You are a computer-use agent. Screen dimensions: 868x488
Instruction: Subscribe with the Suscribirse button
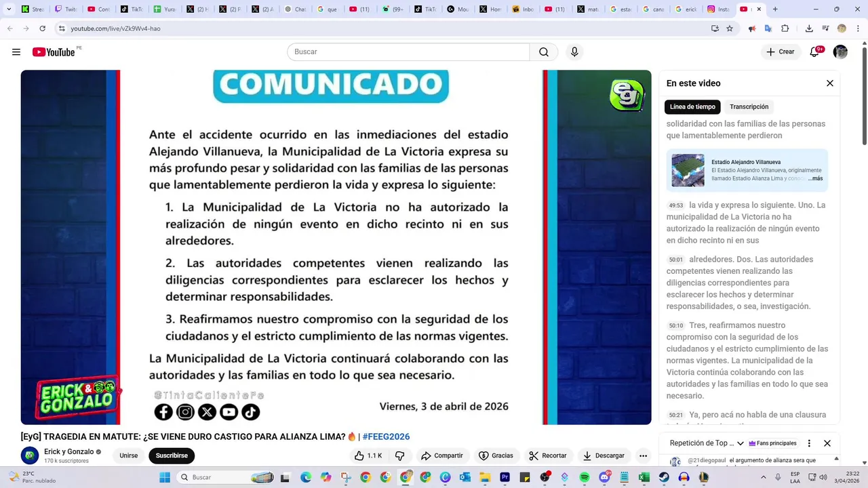[172, 456]
